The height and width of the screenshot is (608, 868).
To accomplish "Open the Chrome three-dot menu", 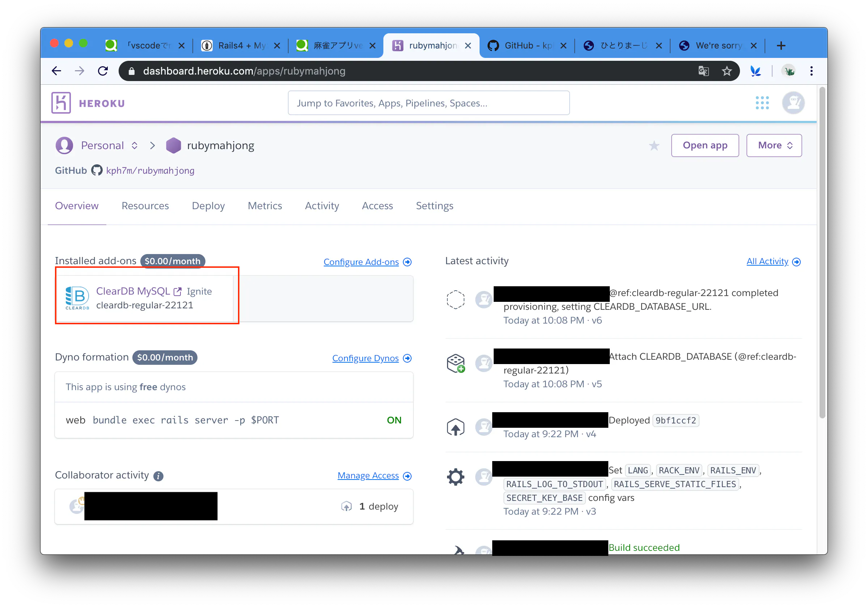I will (811, 71).
